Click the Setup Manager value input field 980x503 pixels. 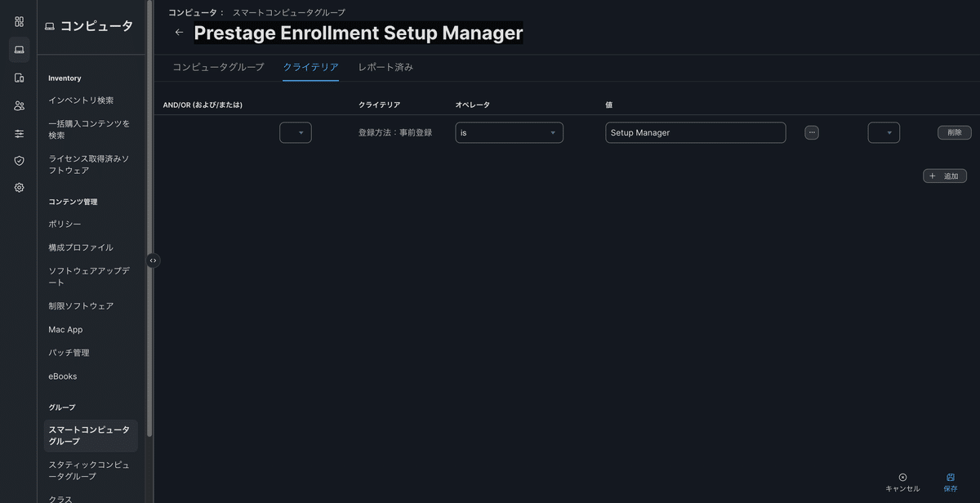tap(695, 131)
